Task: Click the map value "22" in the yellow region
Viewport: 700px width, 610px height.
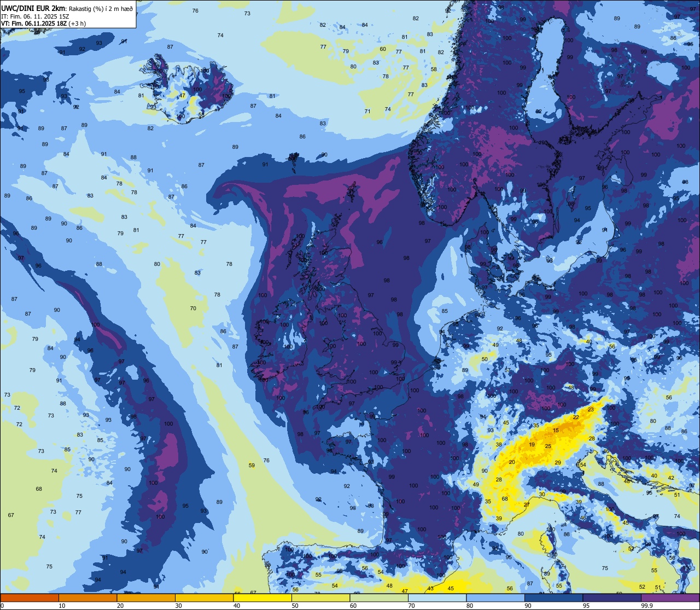Action: (575, 417)
